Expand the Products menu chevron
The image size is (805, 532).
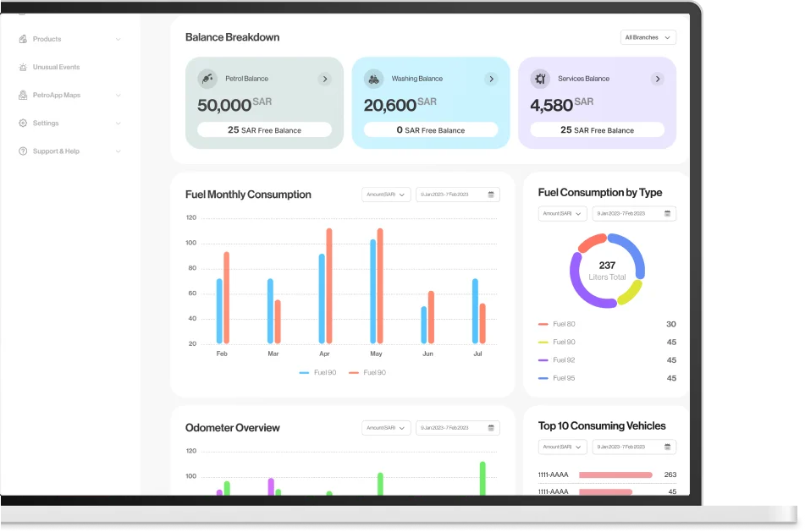[119, 39]
